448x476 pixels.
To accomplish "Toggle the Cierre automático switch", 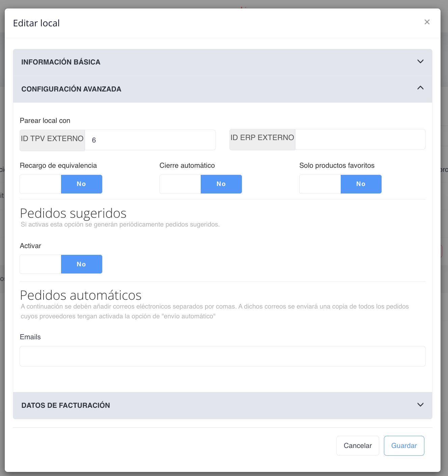I will coord(201,184).
